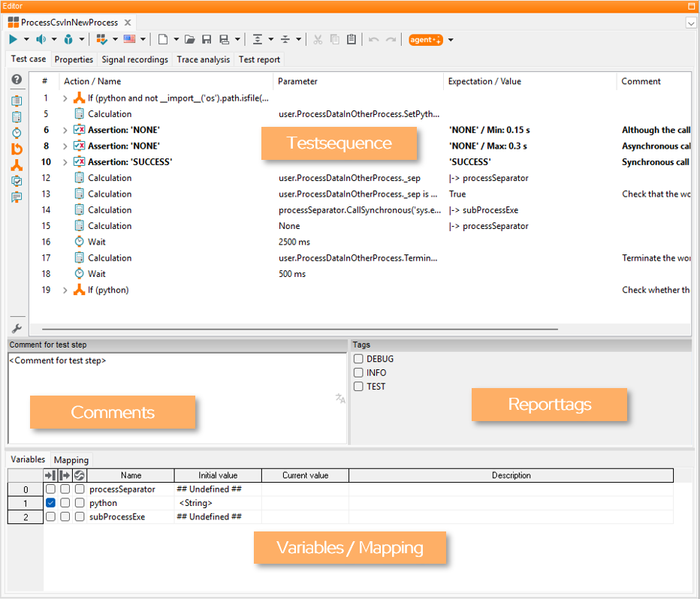Click the blue bug debug icon
Screen dimensions: 700x599
point(68,40)
